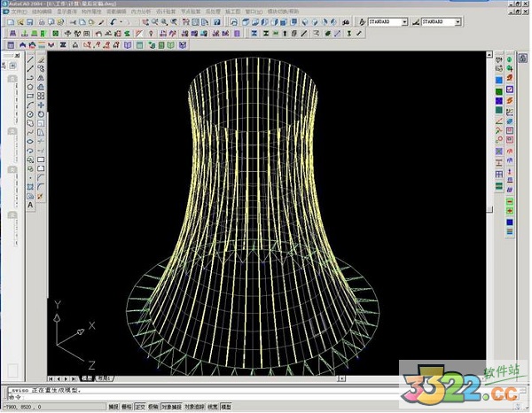
Task: Switch to the 模型 (Model) tab
Action: (x=87, y=378)
